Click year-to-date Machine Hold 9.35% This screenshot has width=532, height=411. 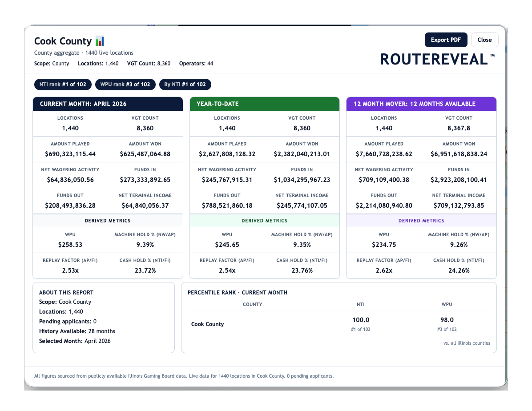point(302,245)
